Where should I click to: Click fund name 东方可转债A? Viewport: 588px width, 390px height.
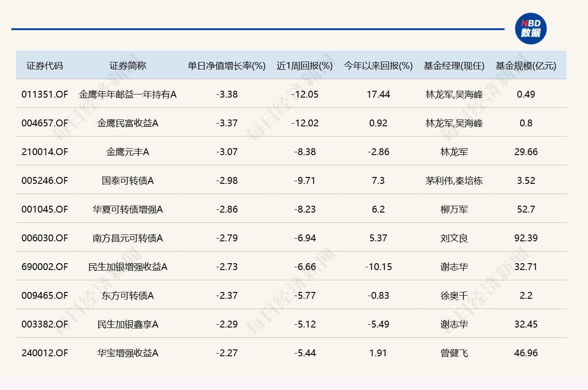click(128, 296)
